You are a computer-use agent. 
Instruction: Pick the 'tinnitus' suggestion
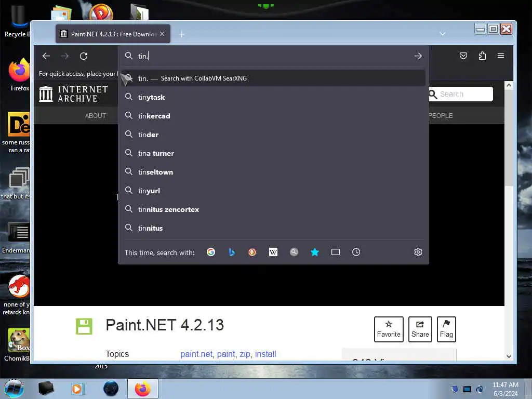273,228
